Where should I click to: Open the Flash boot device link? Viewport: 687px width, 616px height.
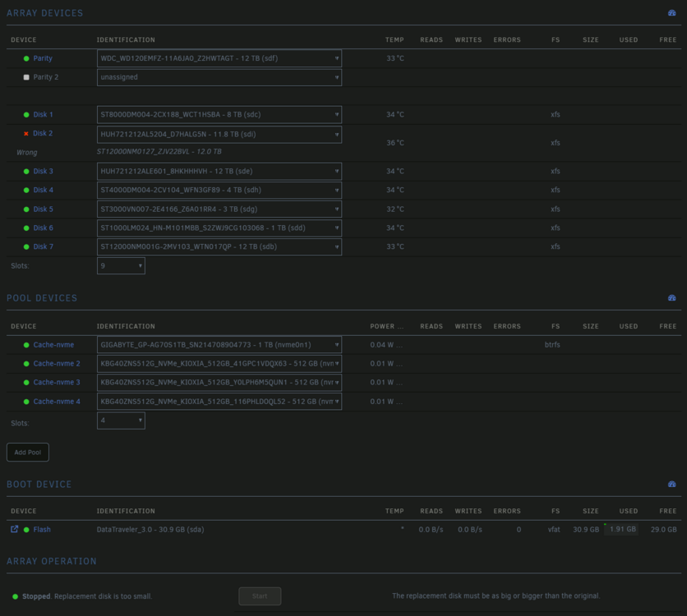42,530
